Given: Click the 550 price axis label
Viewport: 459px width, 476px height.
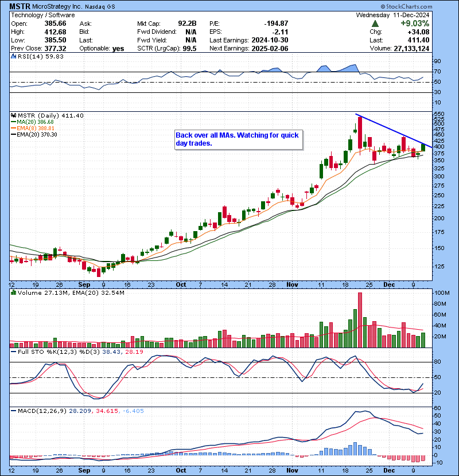Looking at the screenshot, I should (439, 114).
